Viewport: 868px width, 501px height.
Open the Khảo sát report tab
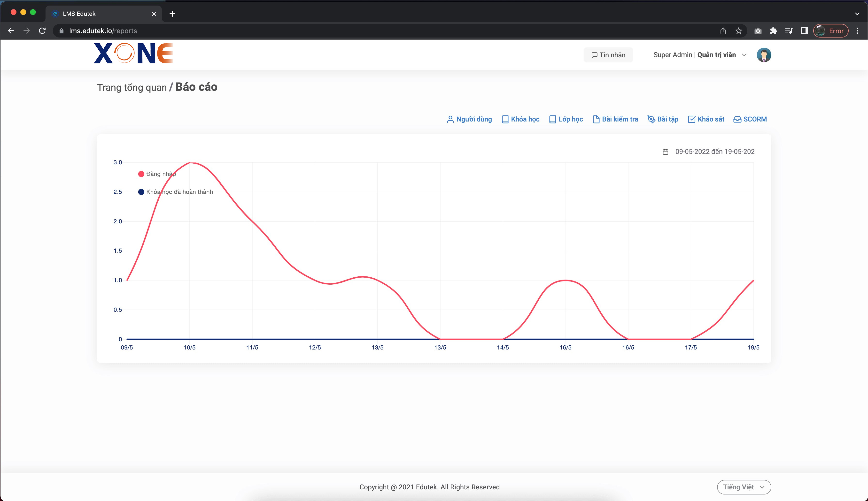pyautogui.click(x=706, y=119)
